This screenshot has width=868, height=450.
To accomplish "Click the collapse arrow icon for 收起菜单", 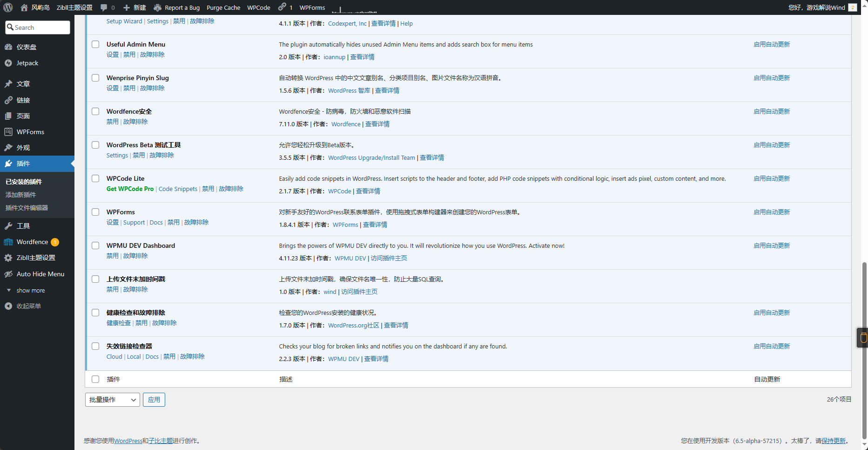I will pos(8,306).
